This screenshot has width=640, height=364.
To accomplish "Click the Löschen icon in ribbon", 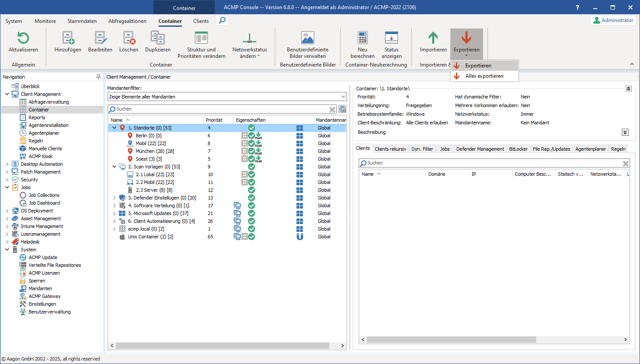I will tap(129, 38).
